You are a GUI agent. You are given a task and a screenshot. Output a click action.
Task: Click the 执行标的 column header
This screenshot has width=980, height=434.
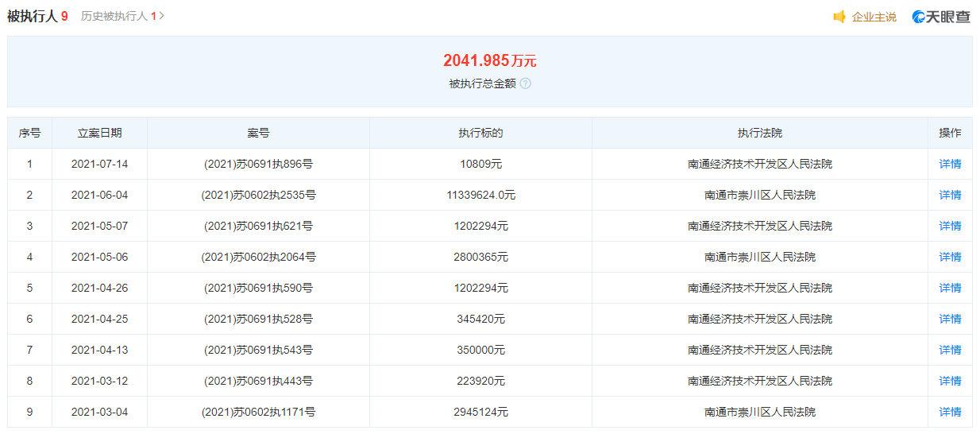point(480,133)
